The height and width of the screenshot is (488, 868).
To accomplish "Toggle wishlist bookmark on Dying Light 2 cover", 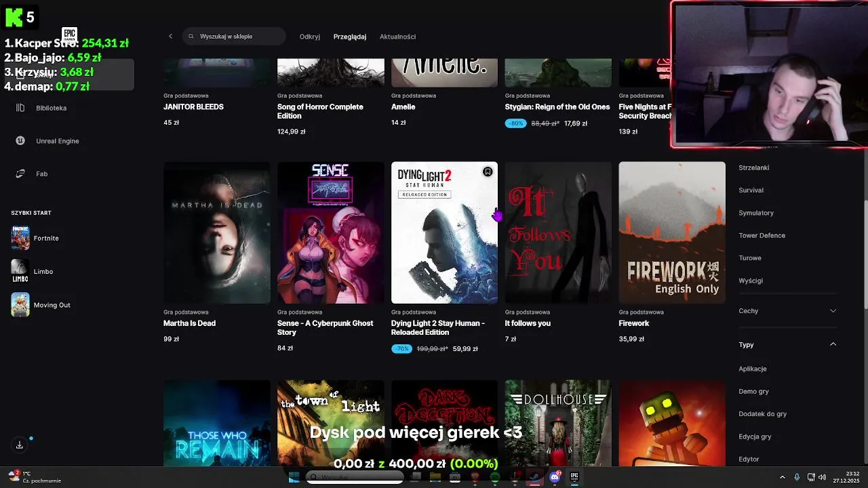I will pyautogui.click(x=487, y=171).
